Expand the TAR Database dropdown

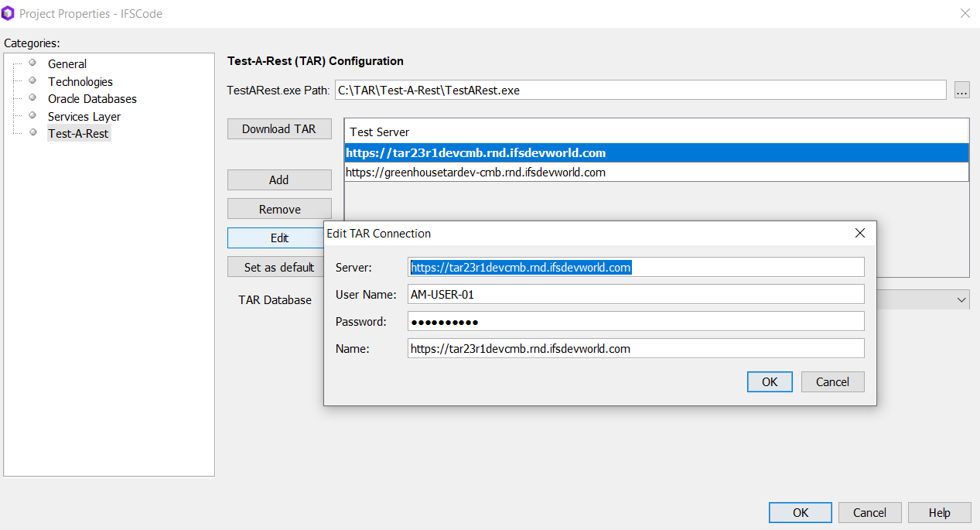(961, 299)
